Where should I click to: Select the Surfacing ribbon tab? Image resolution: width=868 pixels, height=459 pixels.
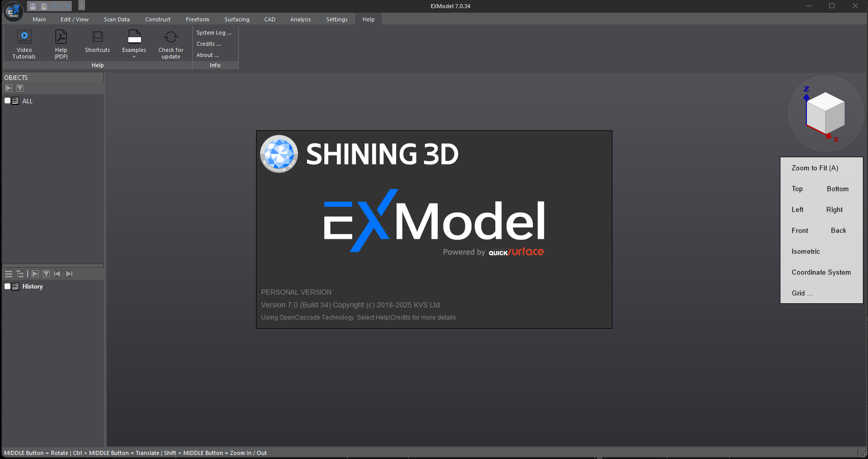237,19
